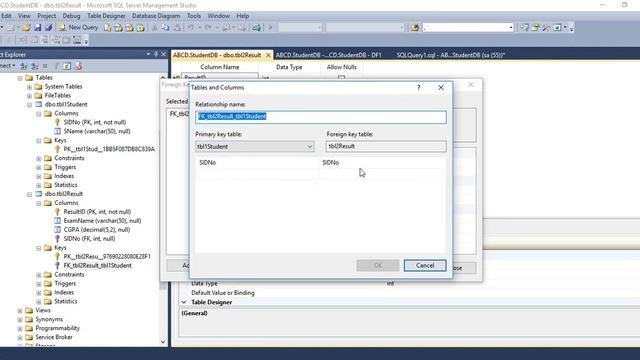The height and width of the screenshot is (360, 640).
Task: Click the Redo arrow icon
Action: tap(208, 28)
